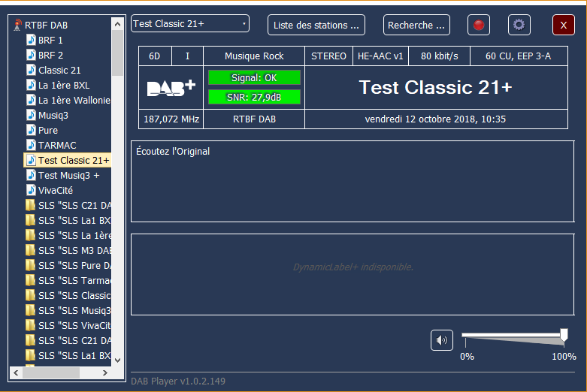This screenshot has width=587, height=392.
Task: Click the SNR: 27,9dB indicator
Action: [254, 98]
